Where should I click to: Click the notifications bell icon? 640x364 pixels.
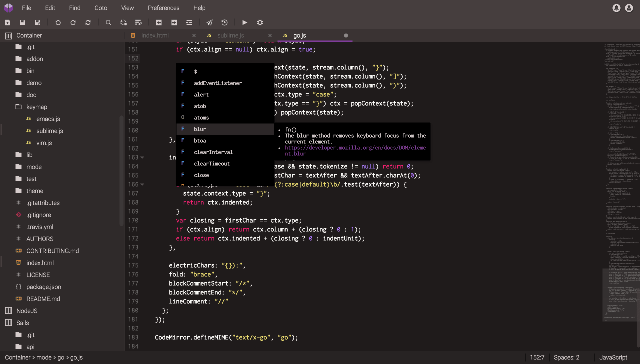[616, 8]
